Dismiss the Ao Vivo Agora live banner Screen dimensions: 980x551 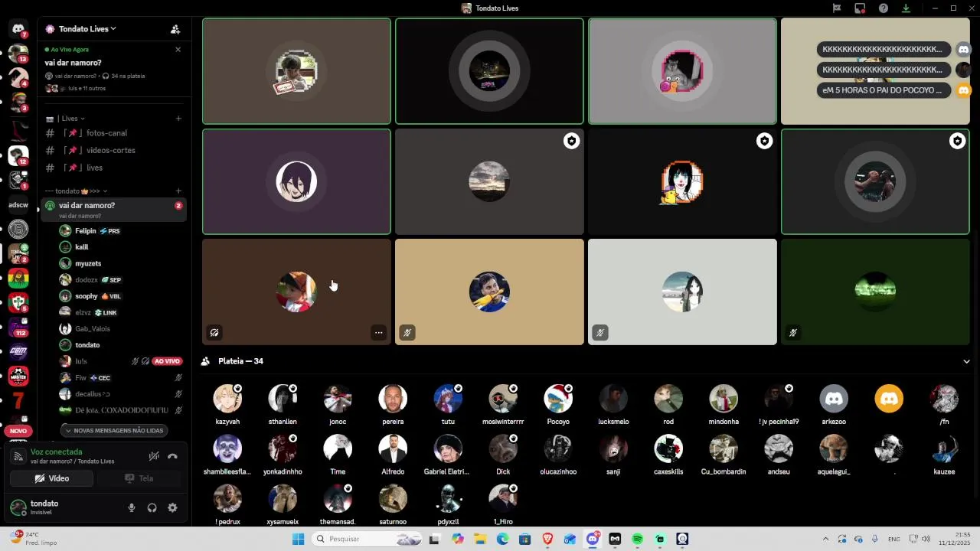click(178, 50)
